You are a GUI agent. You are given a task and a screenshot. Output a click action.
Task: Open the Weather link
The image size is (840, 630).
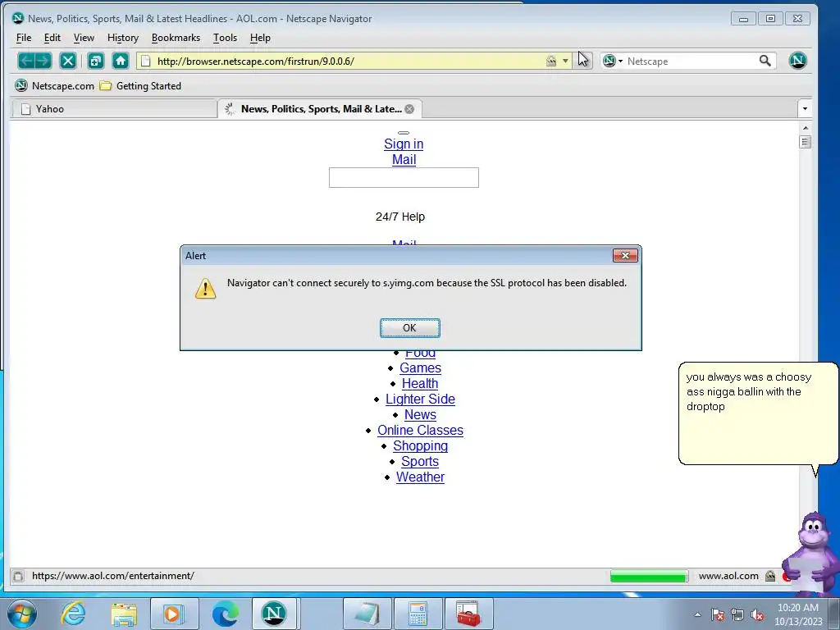click(420, 477)
